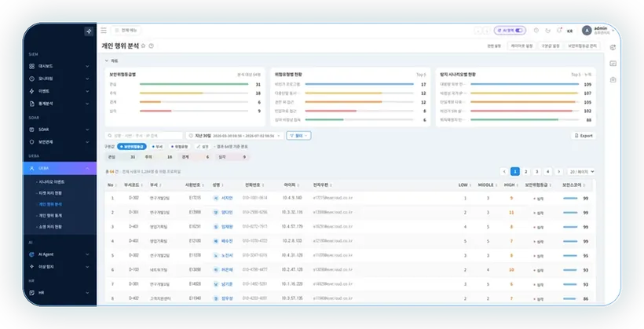Open the 필터 dropdown
This screenshot has height=329, width=644.
coord(298,136)
